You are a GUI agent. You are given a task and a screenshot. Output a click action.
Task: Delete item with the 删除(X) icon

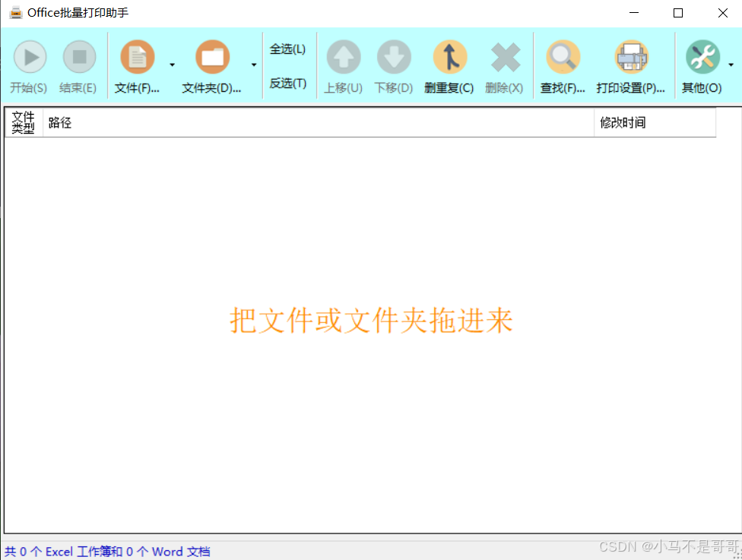506,58
